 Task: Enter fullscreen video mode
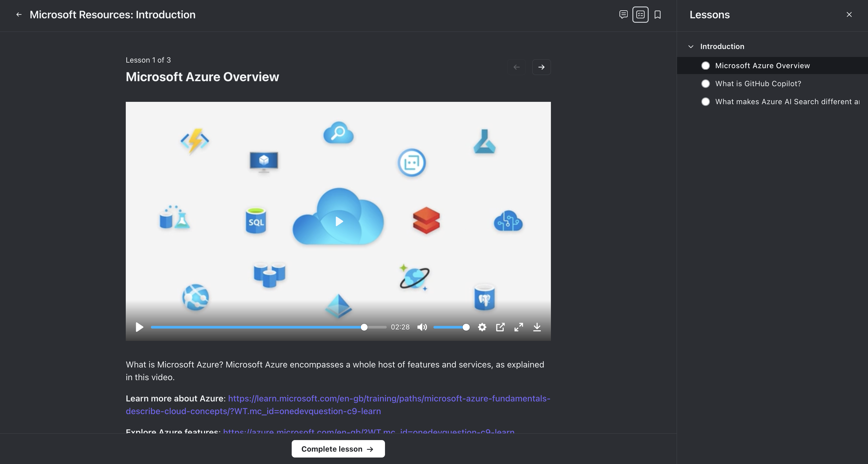(x=518, y=327)
